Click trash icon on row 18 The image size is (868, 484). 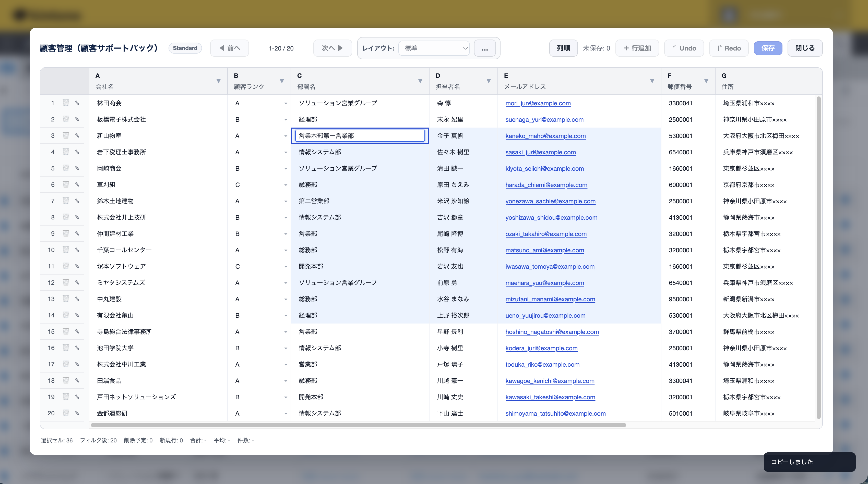tap(66, 380)
